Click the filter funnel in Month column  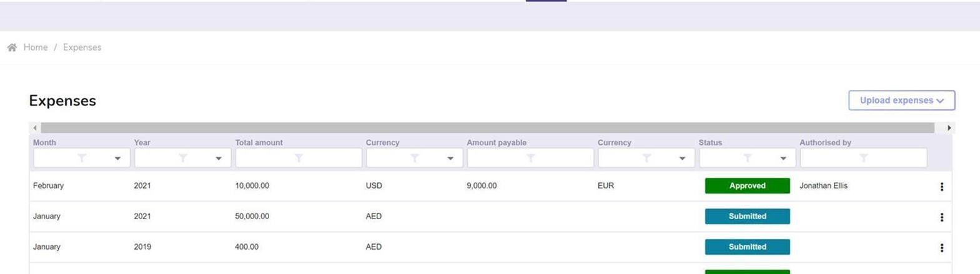[x=82, y=159]
